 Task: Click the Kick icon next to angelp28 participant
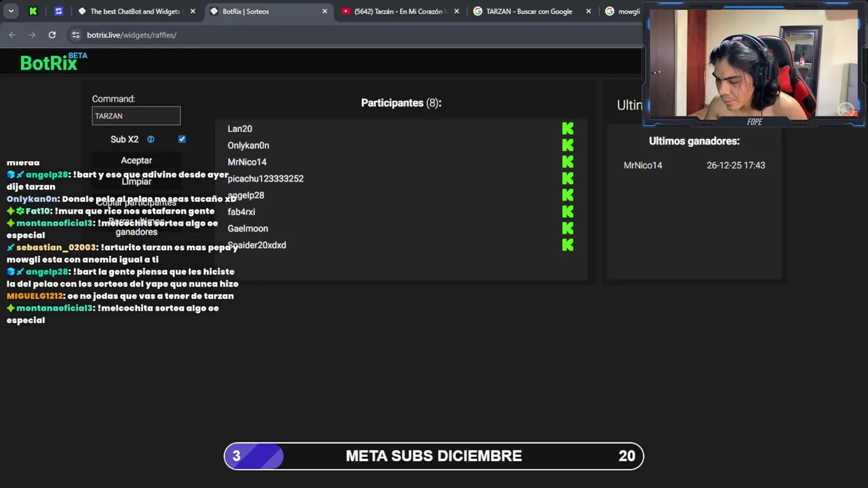pyautogui.click(x=568, y=195)
